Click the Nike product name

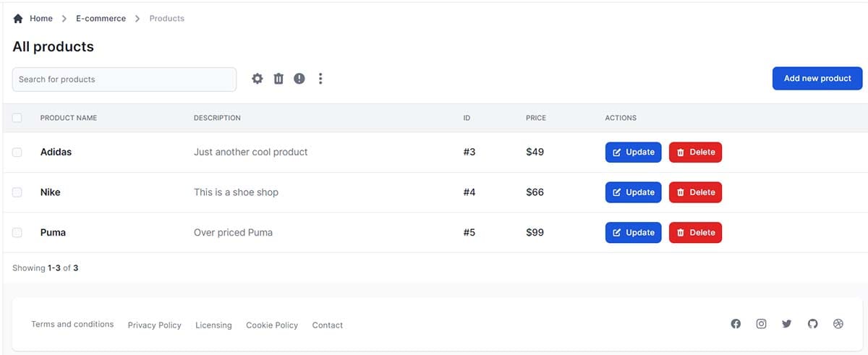coord(51,192)
